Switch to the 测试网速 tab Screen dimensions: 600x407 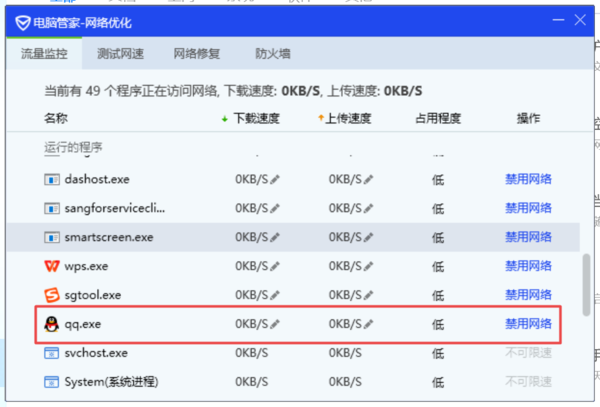tap(120, 54)
